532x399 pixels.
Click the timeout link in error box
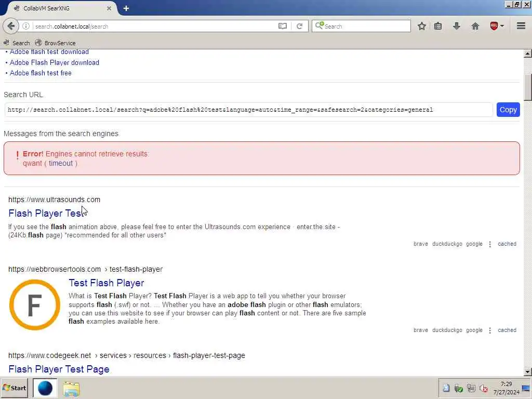[61, 163]
